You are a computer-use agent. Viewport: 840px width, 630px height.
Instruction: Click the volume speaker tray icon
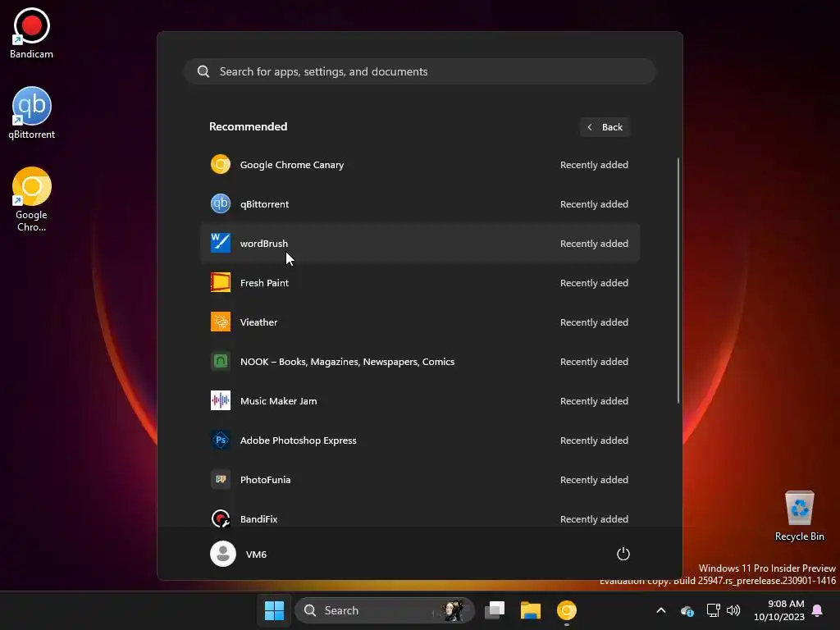733,610
